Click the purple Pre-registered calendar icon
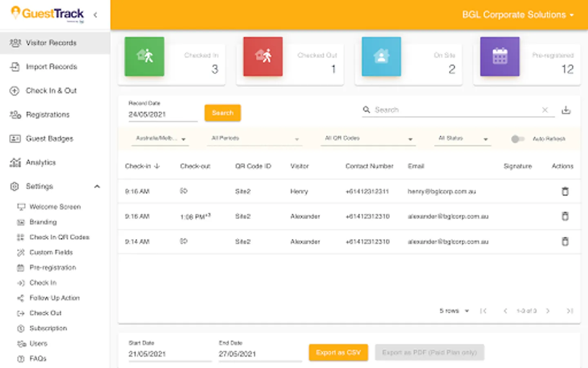588x368 pixels. click(500, 56)
